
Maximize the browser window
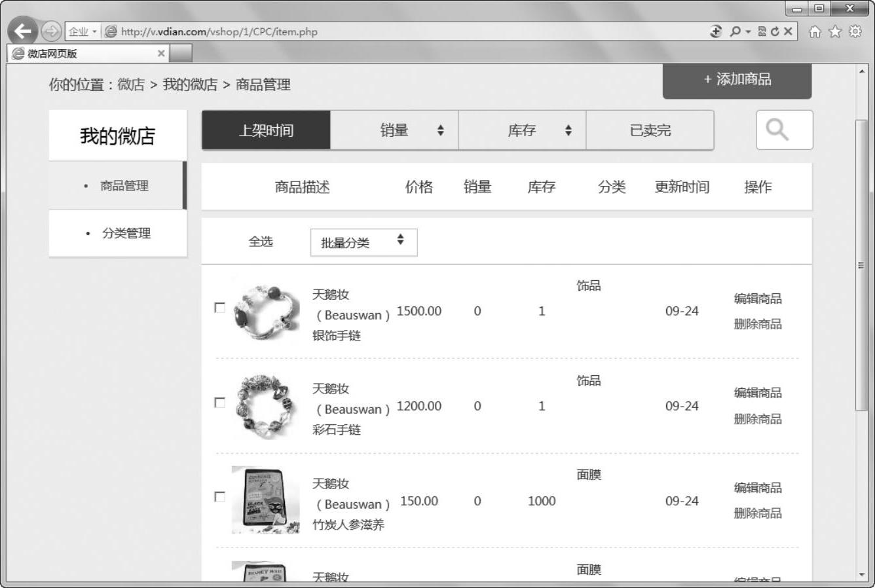(819, 9)
